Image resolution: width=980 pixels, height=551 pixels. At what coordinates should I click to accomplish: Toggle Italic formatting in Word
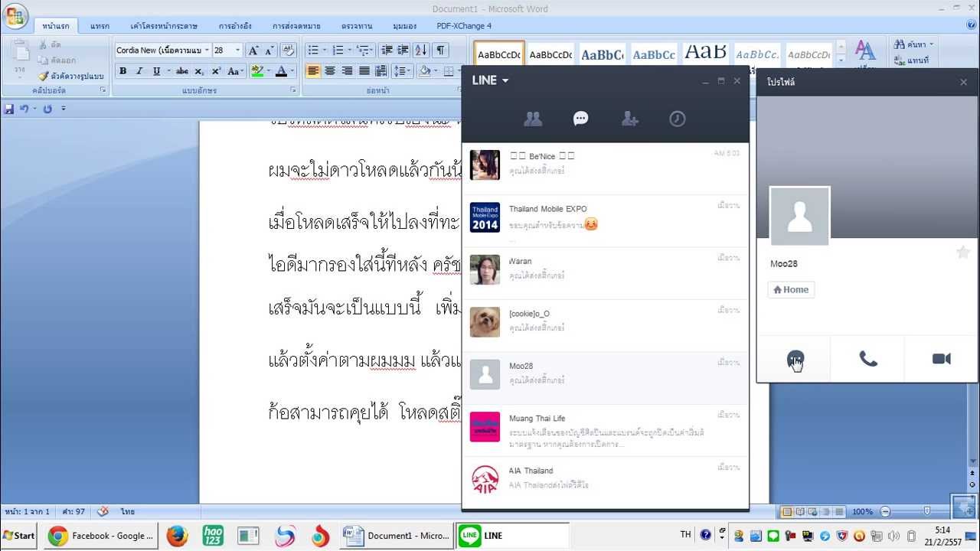pos(139,71)
